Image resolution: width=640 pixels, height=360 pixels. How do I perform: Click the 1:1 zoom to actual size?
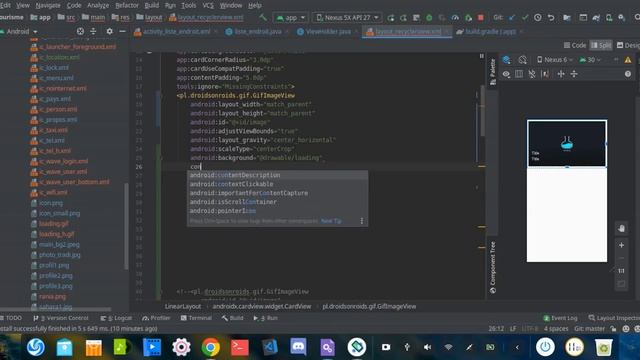click(x=621, y=271)
